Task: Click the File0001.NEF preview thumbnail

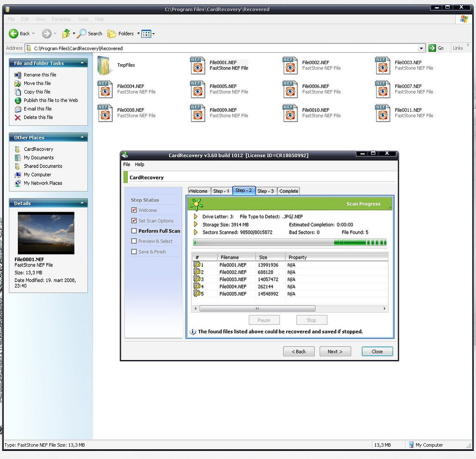Action: pos(46,233)
